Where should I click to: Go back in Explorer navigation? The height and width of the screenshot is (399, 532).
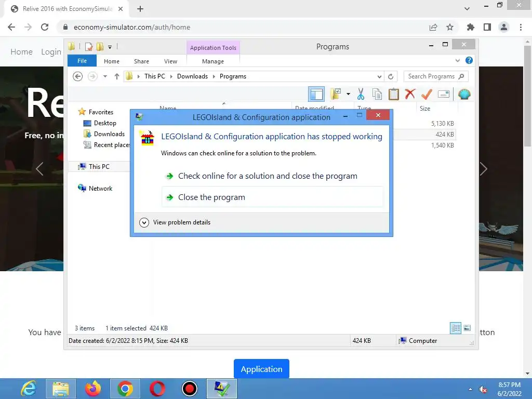coord(78,76)
